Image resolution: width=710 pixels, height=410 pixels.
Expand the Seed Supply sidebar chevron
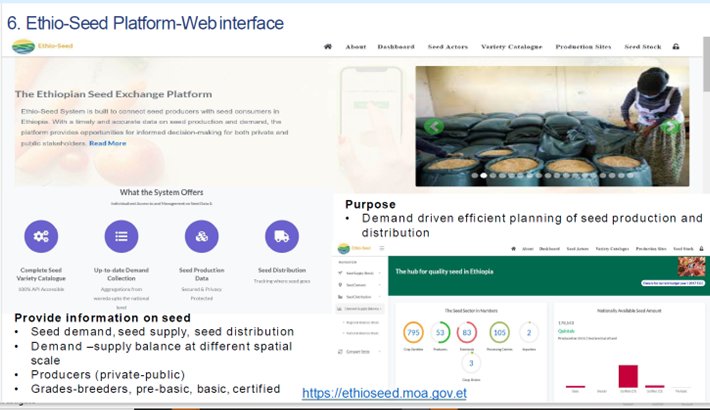379,273
